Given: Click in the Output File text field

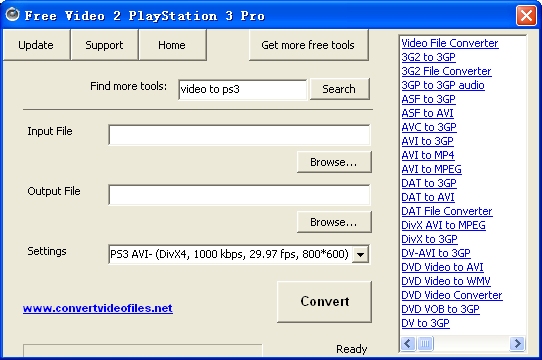Looking at the screenshot, I should coord(239,195).
